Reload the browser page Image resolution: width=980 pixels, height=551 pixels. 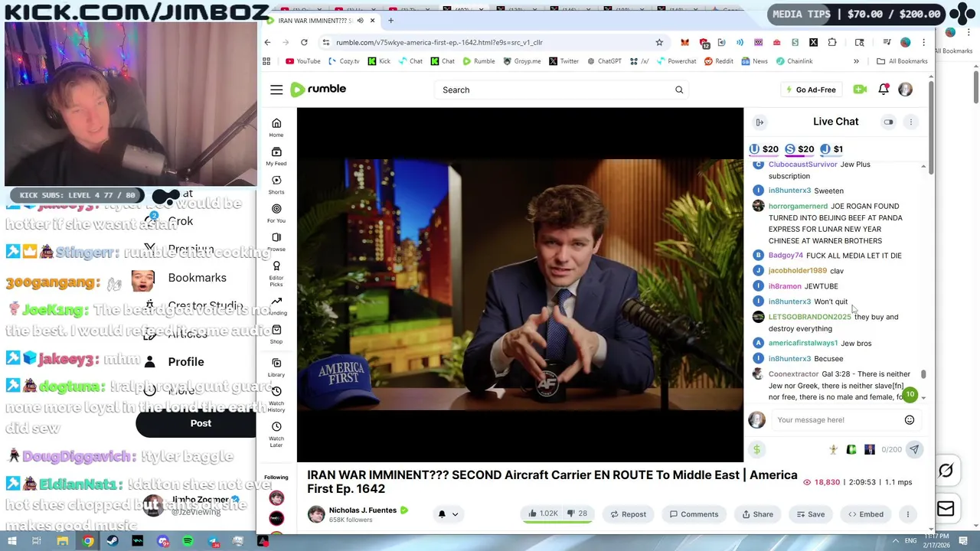pos(304,42)
